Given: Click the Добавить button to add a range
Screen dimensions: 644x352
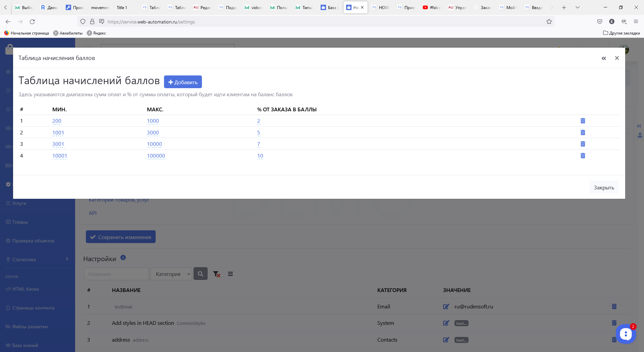Looking at the screenshot, I should (x=183, y=82).
